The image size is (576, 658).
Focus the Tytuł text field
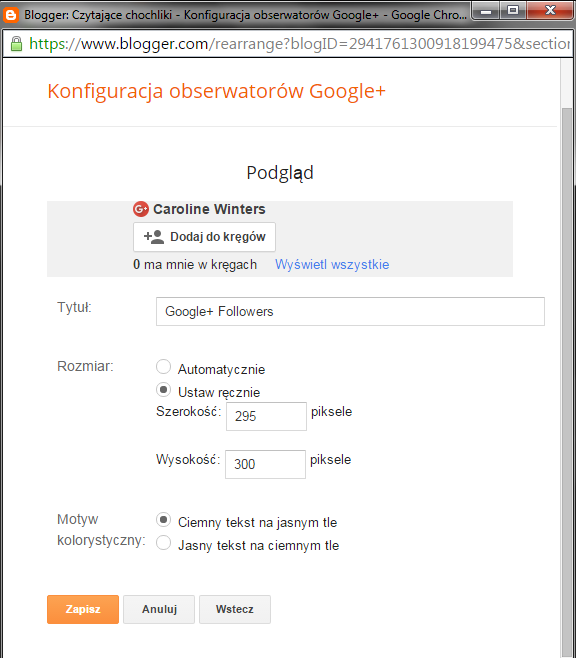point(350,311)
